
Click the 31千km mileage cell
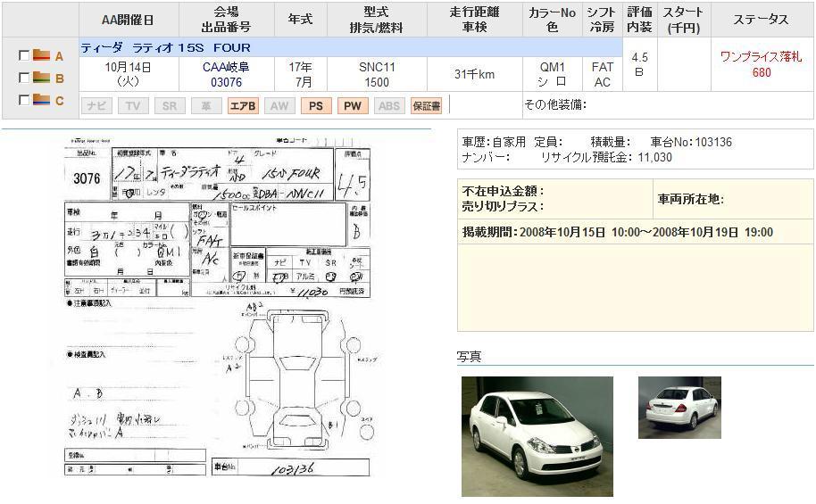click(x=474, y=74)
